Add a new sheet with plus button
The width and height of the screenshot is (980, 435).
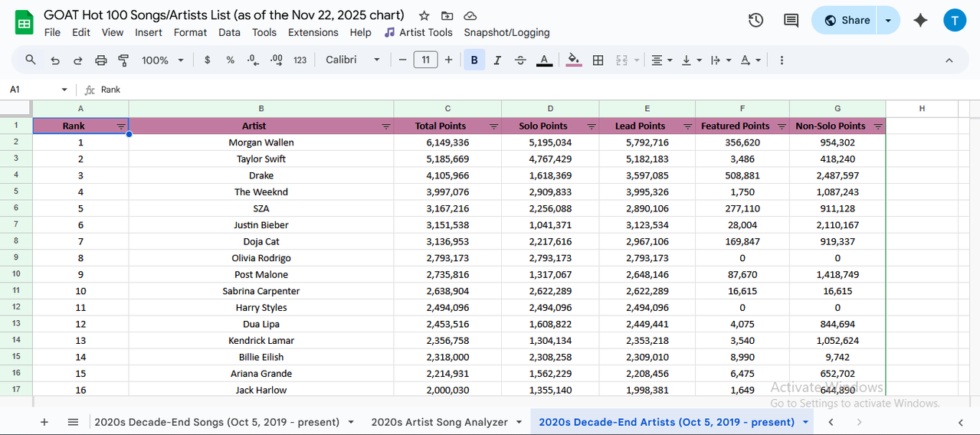[44, 422]
